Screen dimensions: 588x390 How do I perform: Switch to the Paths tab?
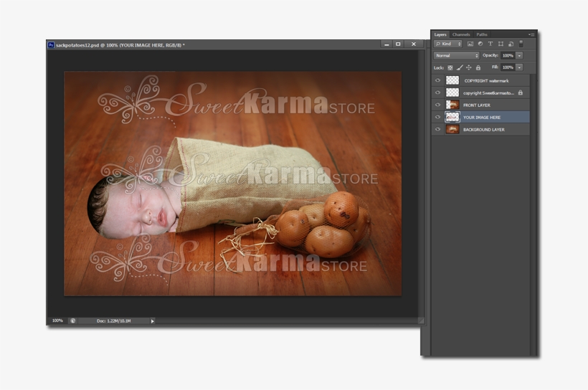click(x=482, y=34)
